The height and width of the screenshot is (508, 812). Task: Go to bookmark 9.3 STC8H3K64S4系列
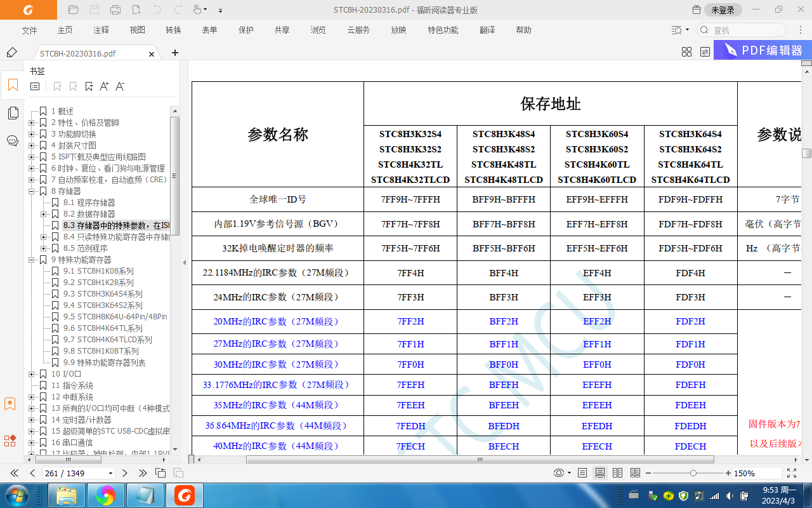103,294
